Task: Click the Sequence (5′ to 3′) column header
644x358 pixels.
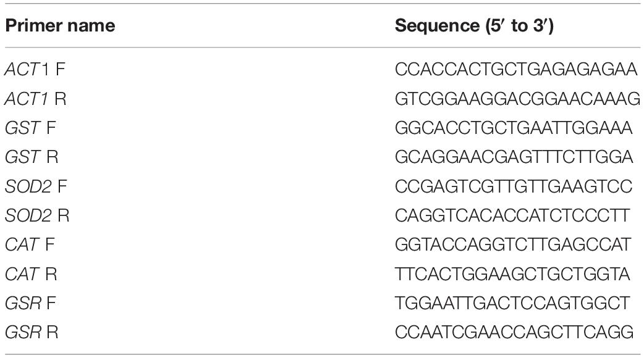Action: 475,25
